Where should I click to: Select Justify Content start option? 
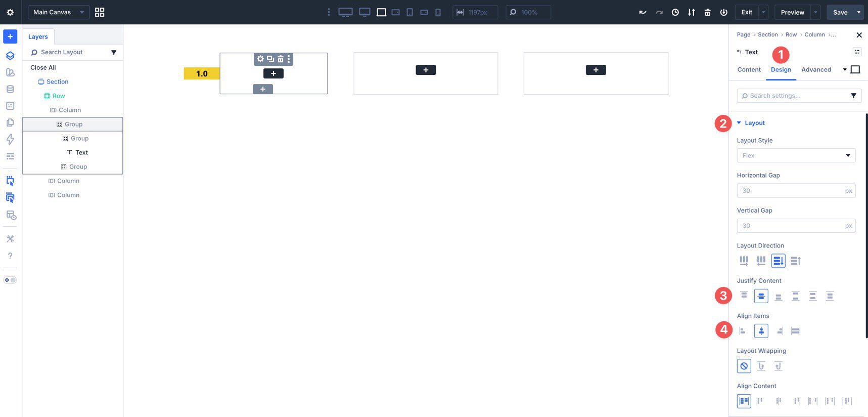pyautogui.click(x=744, y=296)
